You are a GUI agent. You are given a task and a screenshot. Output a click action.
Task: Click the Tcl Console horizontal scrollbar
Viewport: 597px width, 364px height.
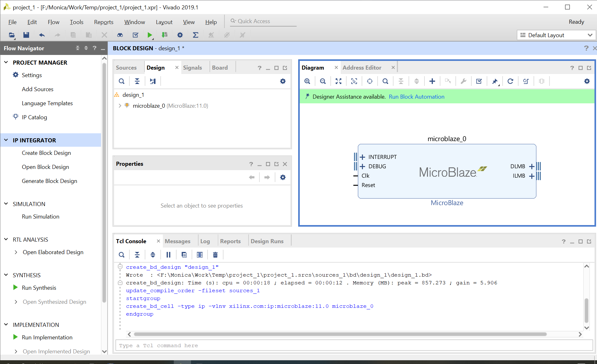340,334
